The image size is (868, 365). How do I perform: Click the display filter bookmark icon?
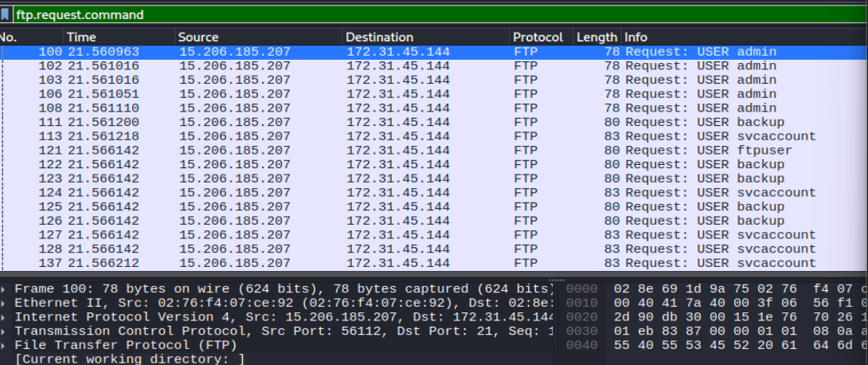coord(5,14)
